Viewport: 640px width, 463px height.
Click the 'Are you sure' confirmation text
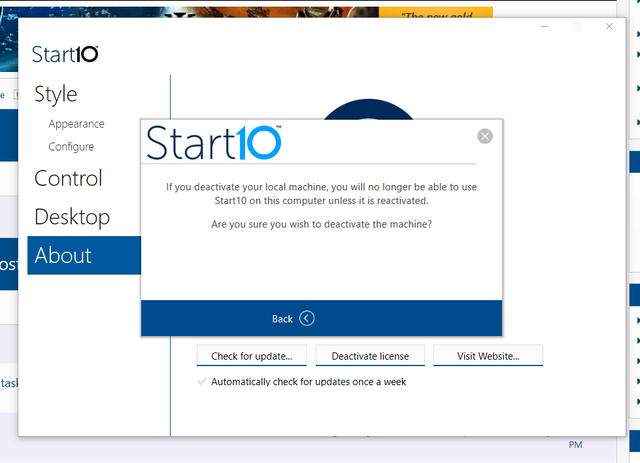click(322, 224)
